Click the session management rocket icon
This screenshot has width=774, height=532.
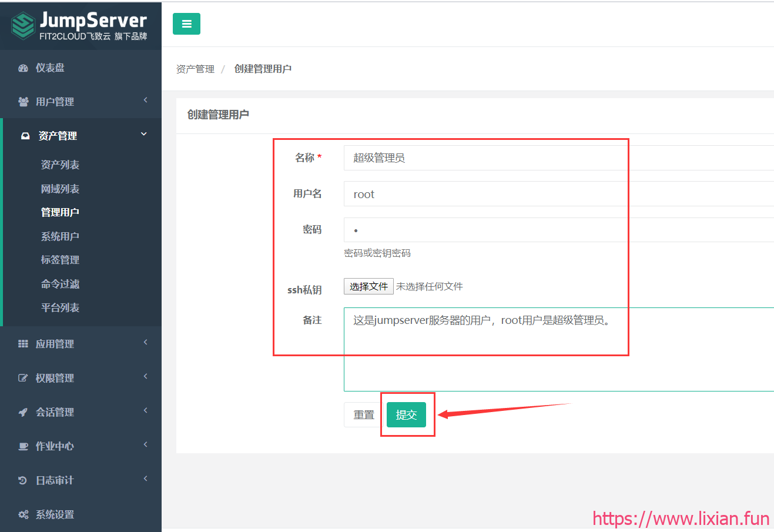coord(24,412)
